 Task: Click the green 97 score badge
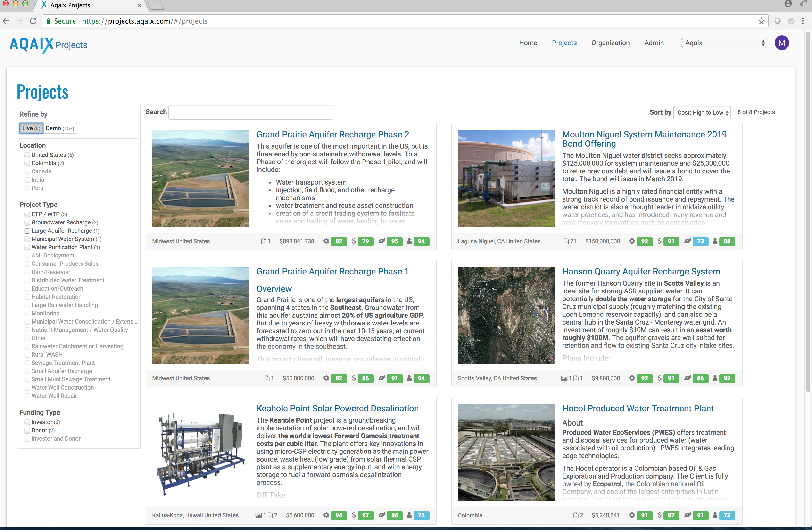[365, 515]
